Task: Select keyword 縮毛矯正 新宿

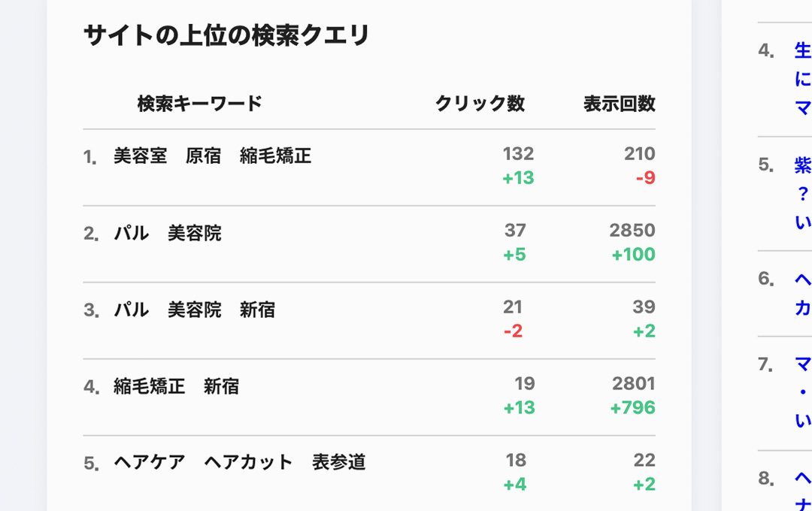Action: [x=176, y=386]
